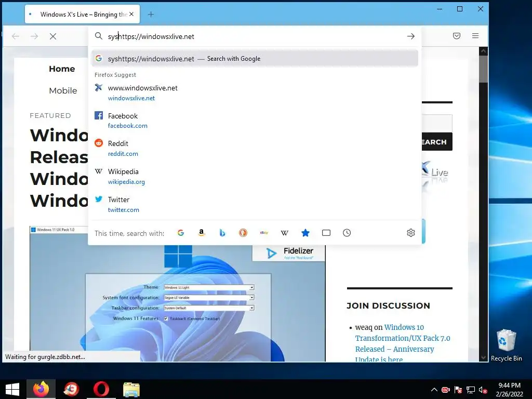Show hidden tray icons chevron
This screenshot has width=532, height=399.
pos(434,390)
